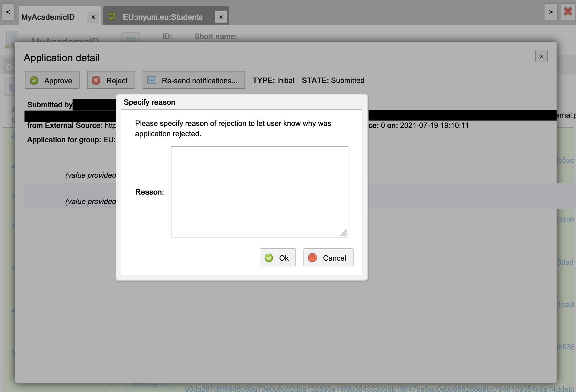Click the green check icon on Ok
The height and width of the screenshot is (392, 576).
click(x=269, y=258)
